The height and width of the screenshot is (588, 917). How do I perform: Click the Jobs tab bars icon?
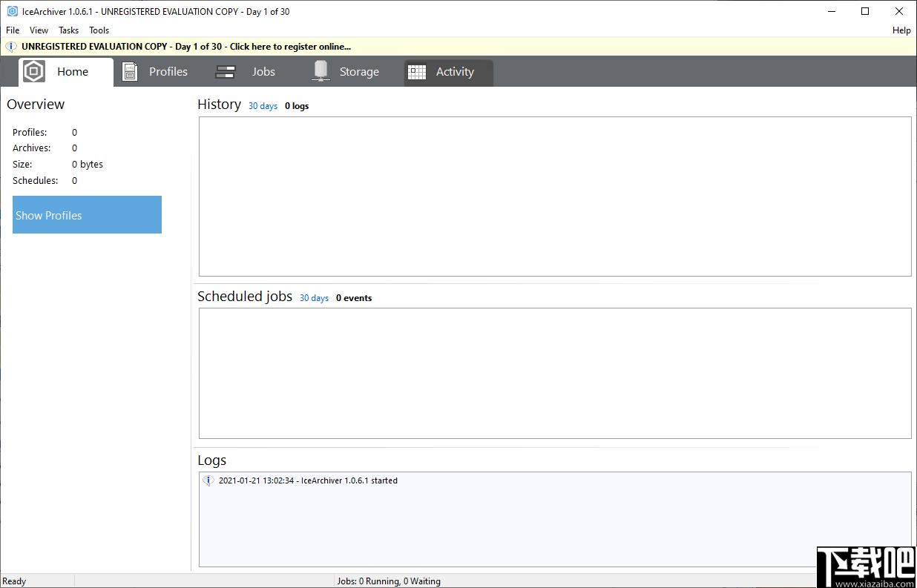(226, 72)
